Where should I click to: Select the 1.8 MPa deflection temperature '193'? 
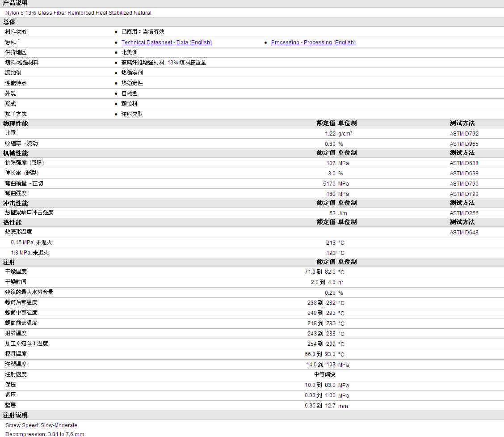pyautogui.click(x=331, y=253)
